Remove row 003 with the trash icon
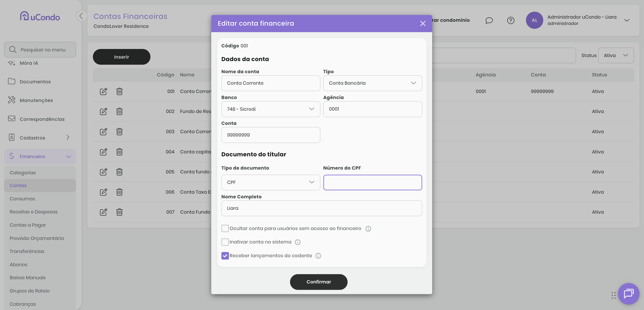This screenshot has width=644, height=310. 119,132
